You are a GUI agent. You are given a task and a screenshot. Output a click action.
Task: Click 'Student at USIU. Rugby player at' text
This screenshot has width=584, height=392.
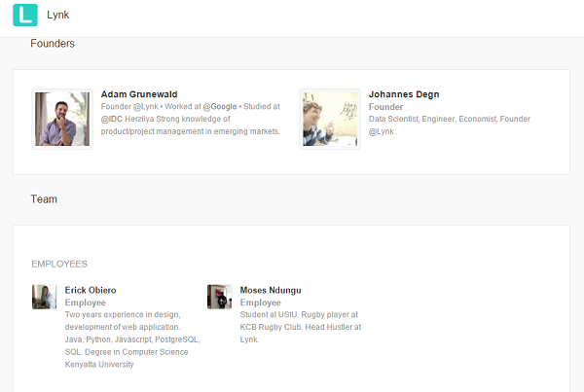299,314
